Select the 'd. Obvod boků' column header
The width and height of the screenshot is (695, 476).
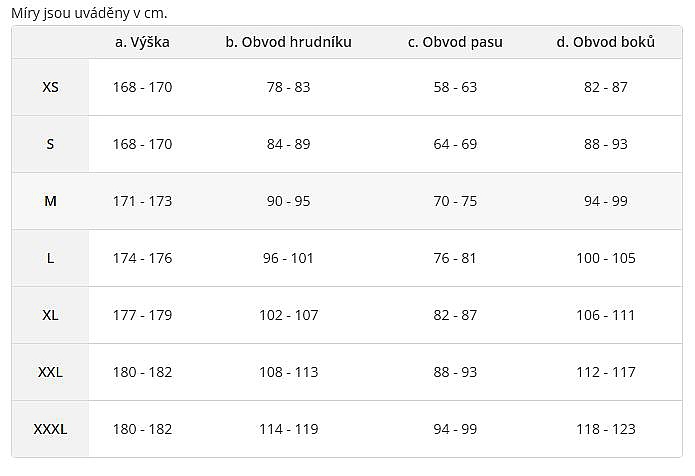[605, 42]
